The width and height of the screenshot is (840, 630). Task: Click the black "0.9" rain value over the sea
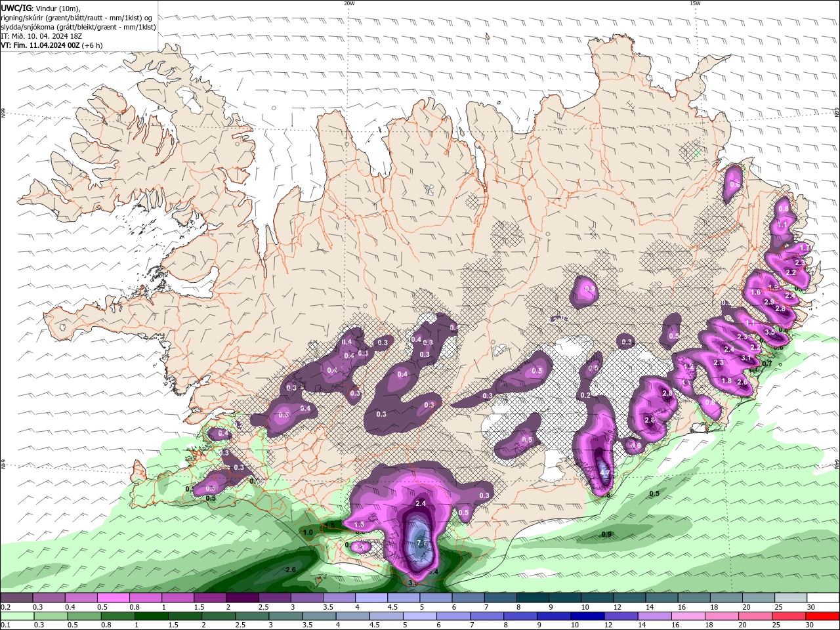coord(606,534)
